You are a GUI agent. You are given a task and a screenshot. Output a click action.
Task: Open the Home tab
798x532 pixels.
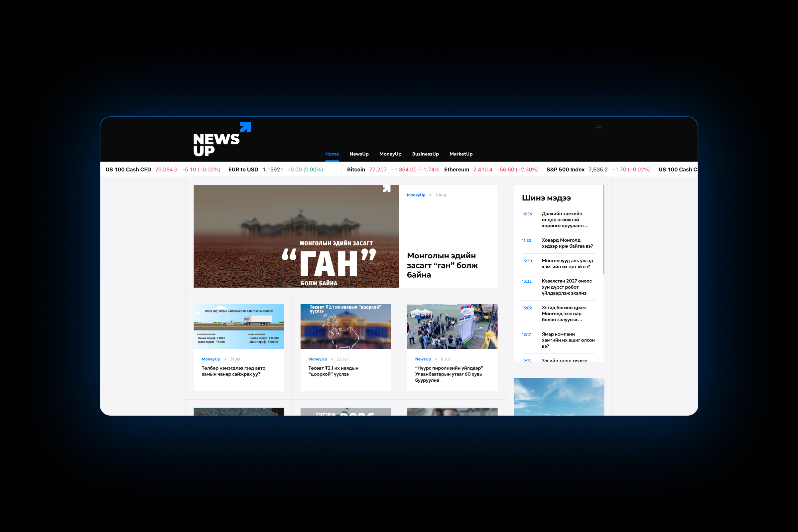click(x=332, y=154)
